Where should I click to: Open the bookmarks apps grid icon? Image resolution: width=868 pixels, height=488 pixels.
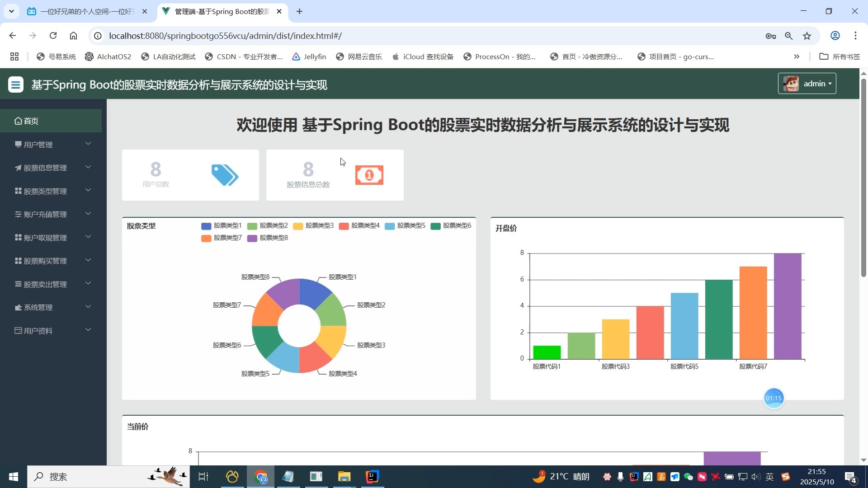[x=14, y=56]
